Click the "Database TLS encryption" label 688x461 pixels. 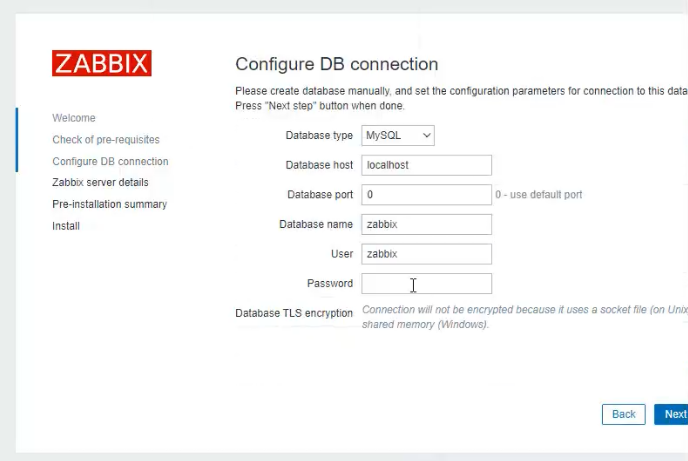click(294, 313)
